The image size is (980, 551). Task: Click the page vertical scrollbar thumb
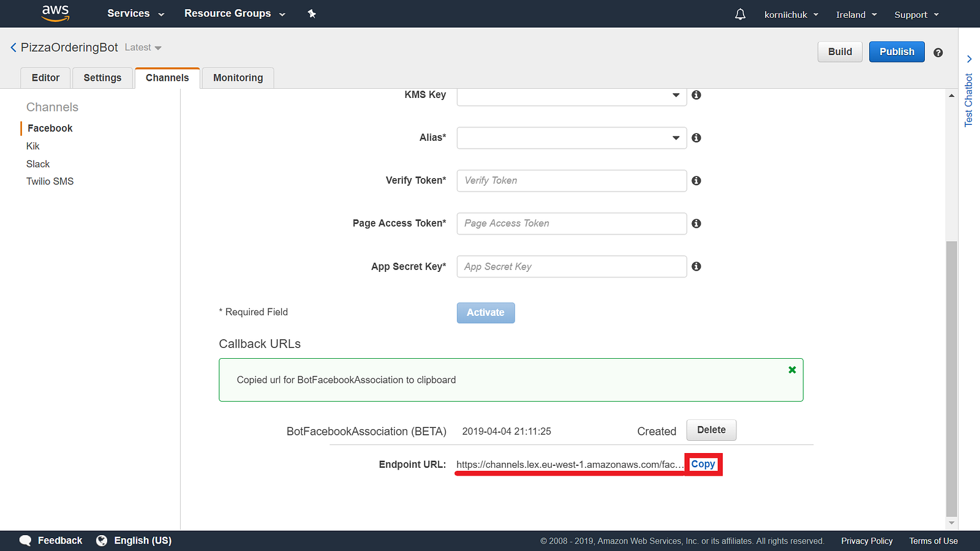pyautogui.click(x=951, y=378)
